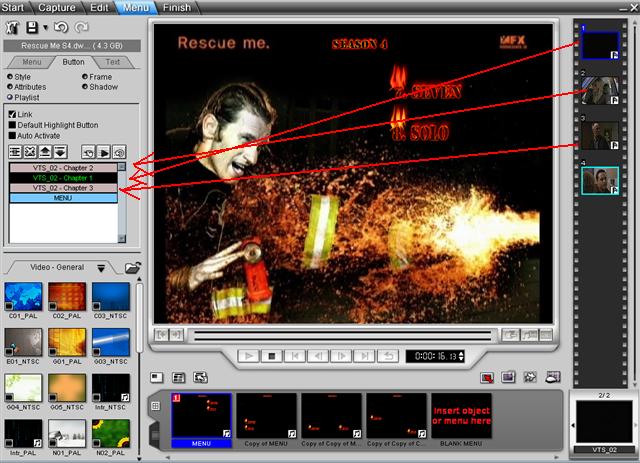The width and height of the screenshot is (640, 463).
Task: Switch to the Text sub-tab
Action: click(x=113, y=62)
